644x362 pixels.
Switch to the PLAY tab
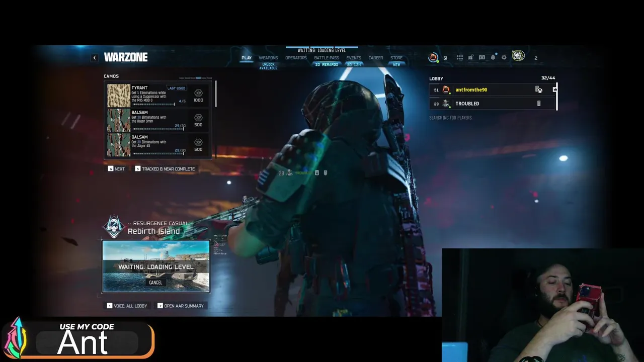(247, 58)
